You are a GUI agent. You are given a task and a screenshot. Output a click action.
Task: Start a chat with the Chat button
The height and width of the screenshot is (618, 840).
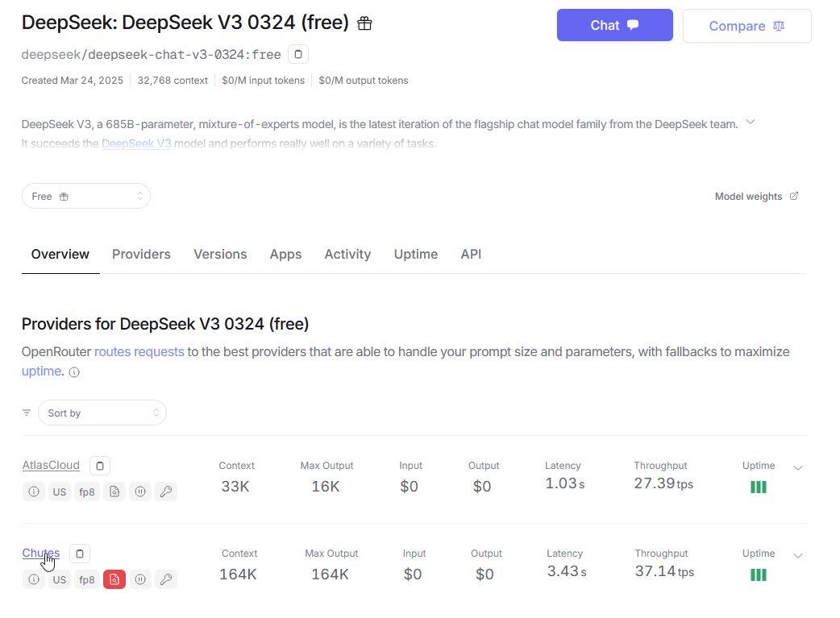(x=614, y=25)
